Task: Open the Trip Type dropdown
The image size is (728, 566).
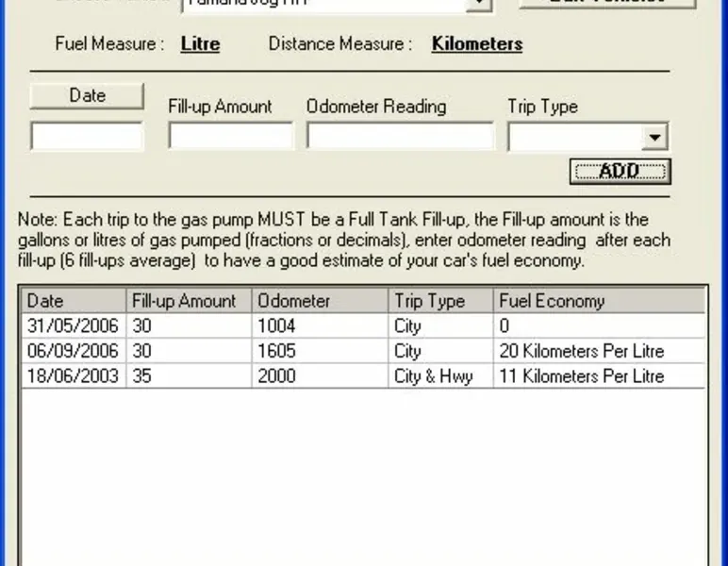Action: (654, 137)
